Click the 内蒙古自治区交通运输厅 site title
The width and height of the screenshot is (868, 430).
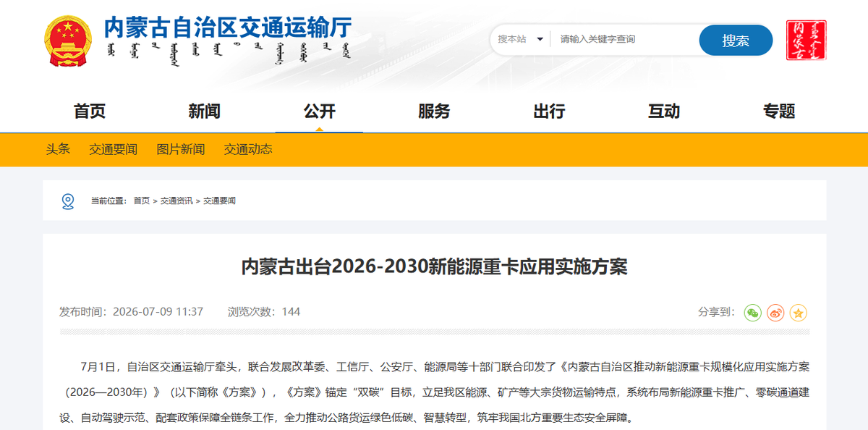point(228,28)
